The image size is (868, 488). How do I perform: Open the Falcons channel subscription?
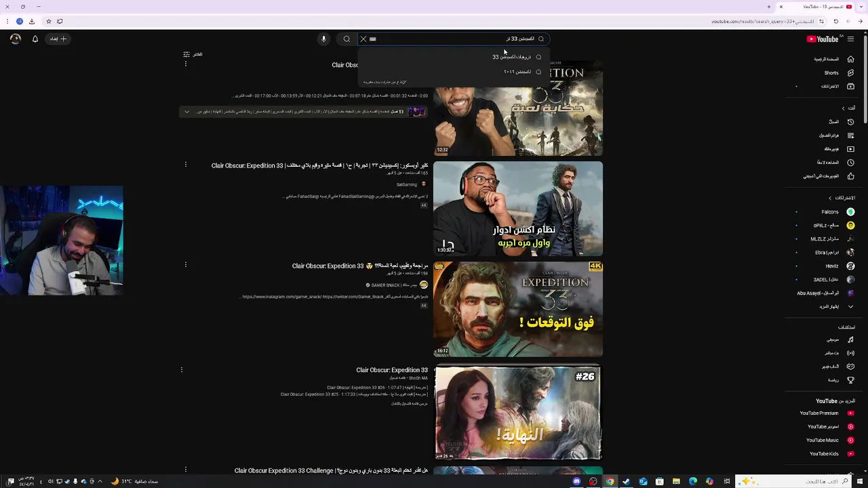(x=830, y=211)
